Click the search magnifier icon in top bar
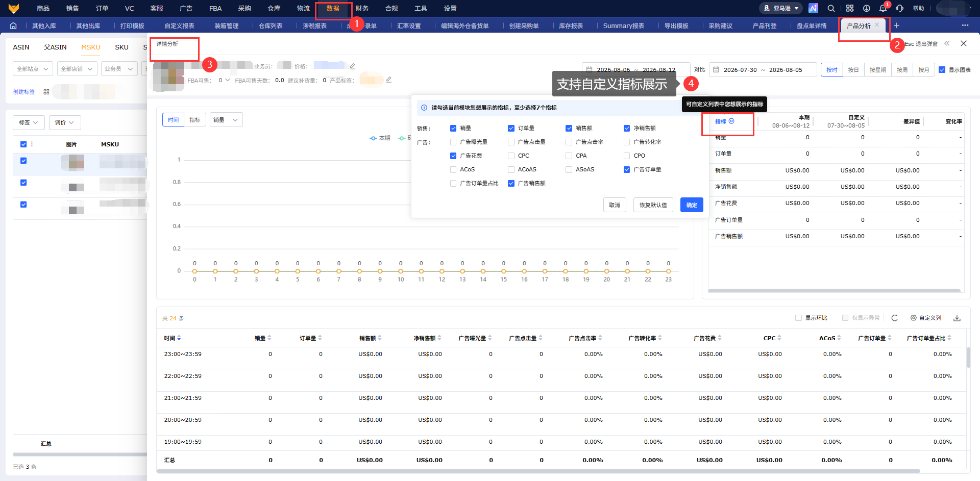This screenshot has width=980, height=481. [x=831, y=8]
